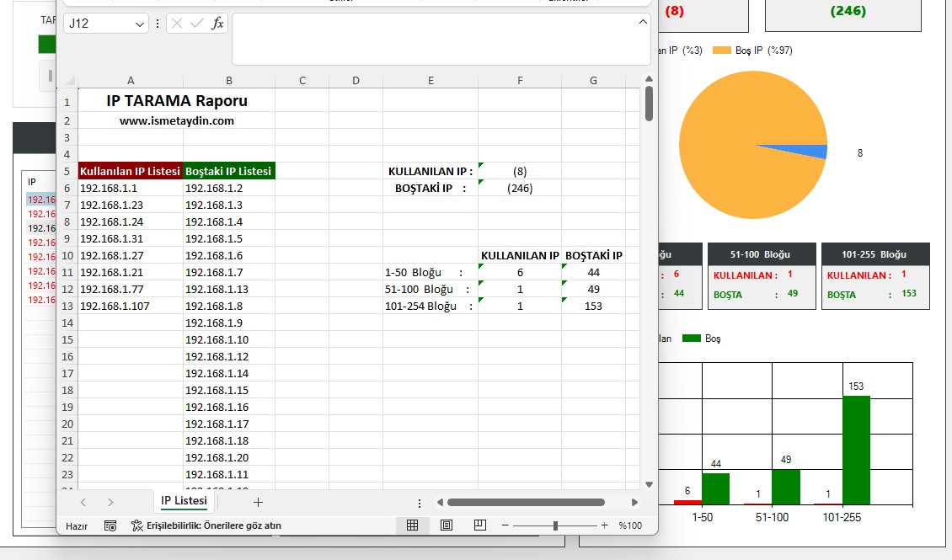Click the zoom in plus icon
The width and height of the screenshot is (952, 560).
pos(604,525)
